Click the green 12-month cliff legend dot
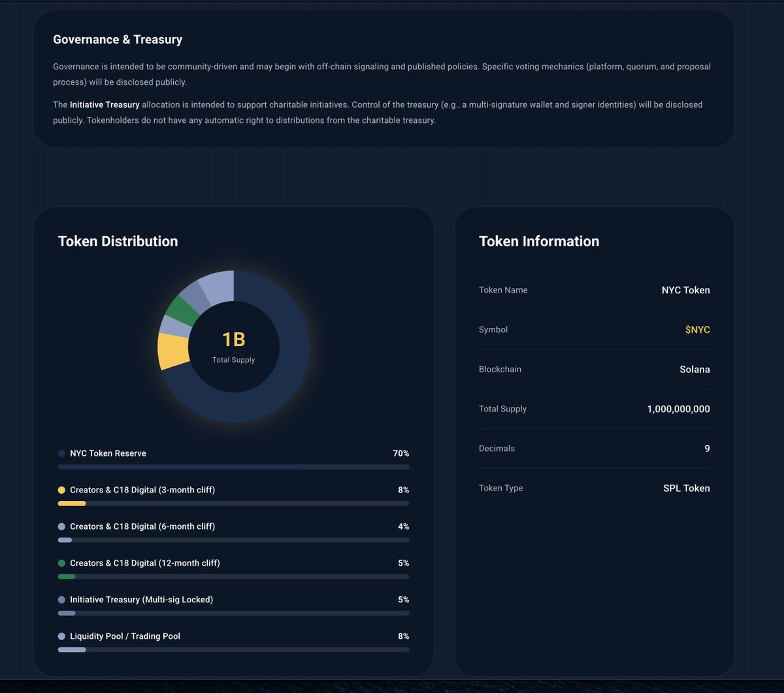784x693 pixels. (x=61, y=563)
